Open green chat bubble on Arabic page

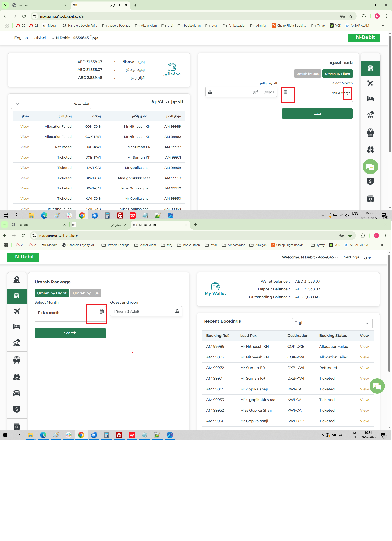click(370, 167)
